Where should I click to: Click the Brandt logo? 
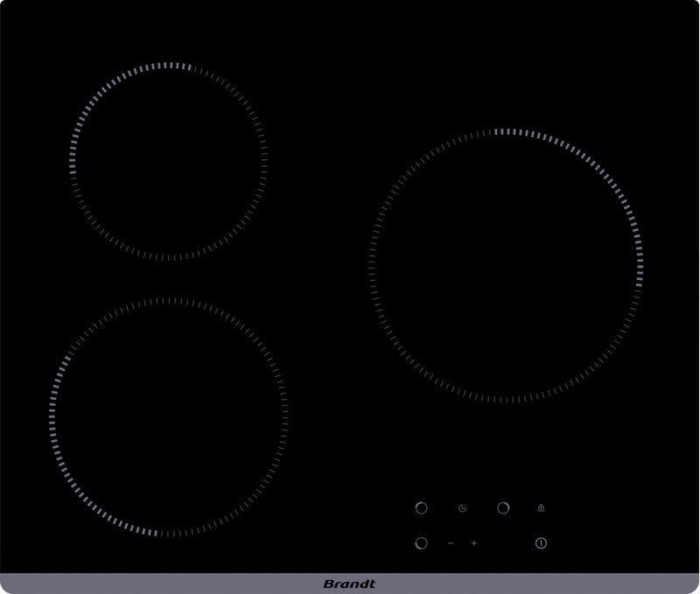(349, 584)
